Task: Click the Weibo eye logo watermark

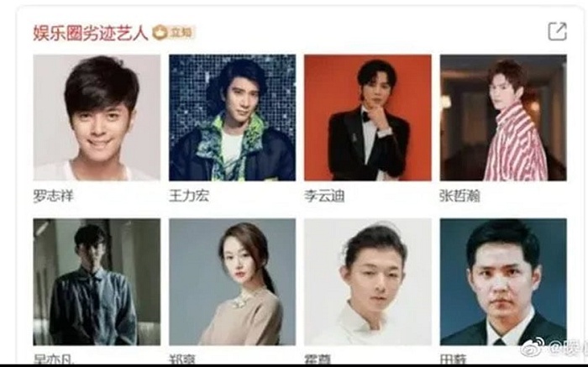Action: tap(533, 347)
